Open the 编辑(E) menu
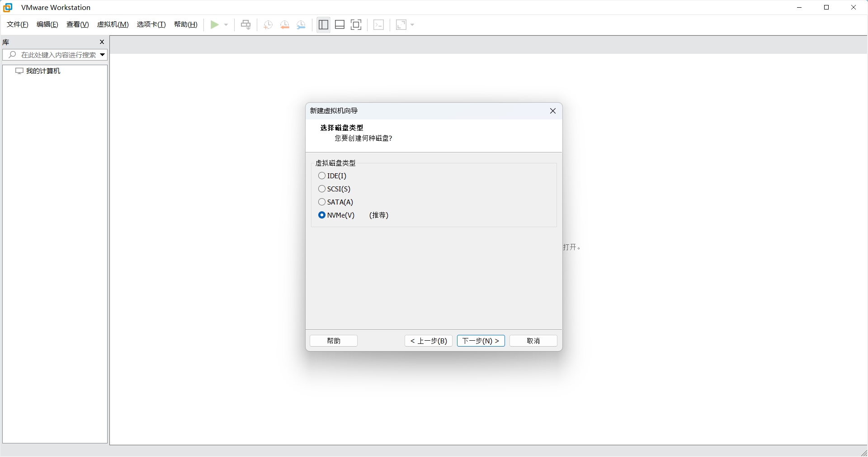 pyautogui.click(x=47, y=24)
